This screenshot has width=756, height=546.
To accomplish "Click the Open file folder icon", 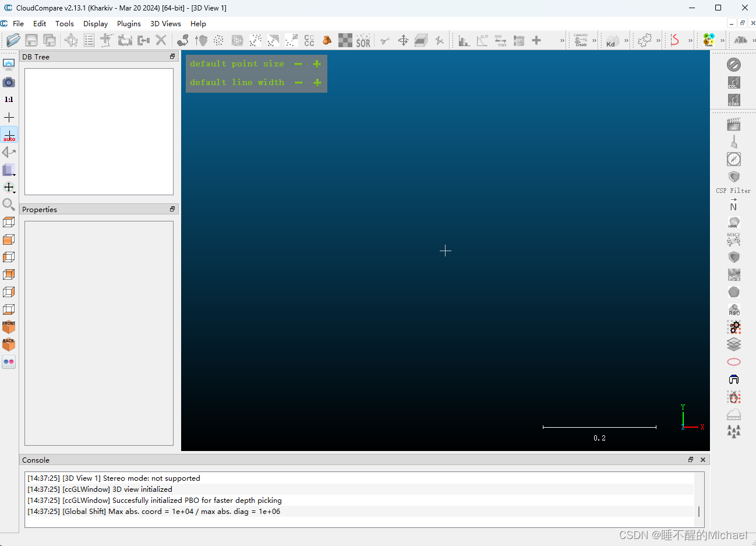I will click(x=13, y=40).
